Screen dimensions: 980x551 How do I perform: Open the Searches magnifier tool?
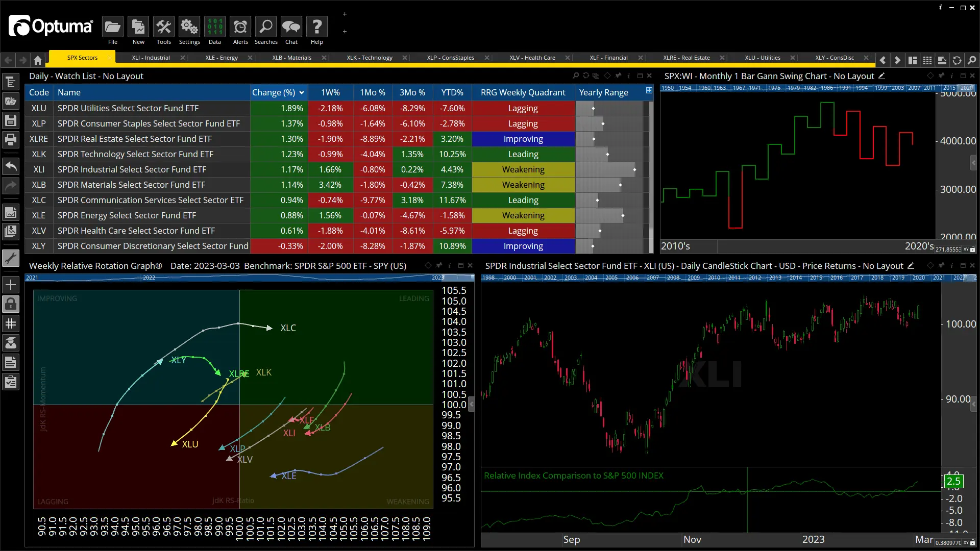[266, 28]
